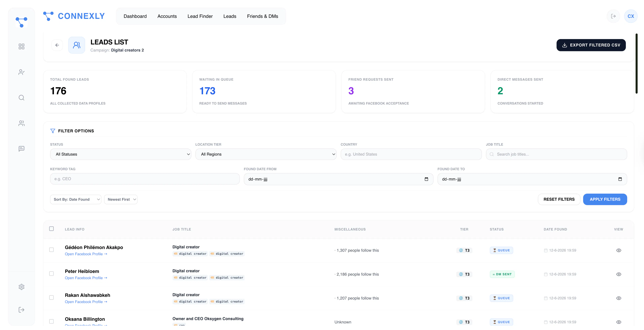Open the settings gear icon in sidebar
Screen dimensions: 644x330
tap(22, 287)
